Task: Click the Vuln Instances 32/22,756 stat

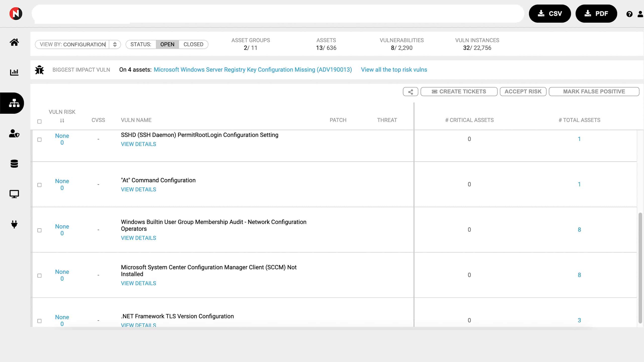Action: [x=477, y=44]
